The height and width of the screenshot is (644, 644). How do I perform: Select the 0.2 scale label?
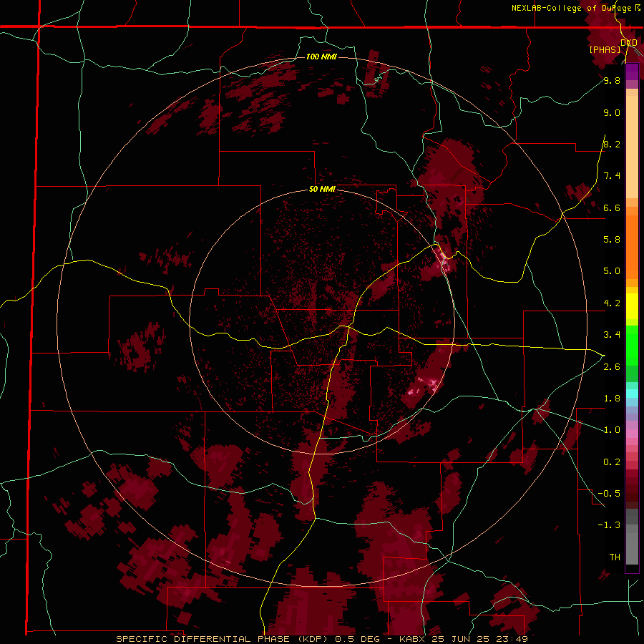click(612, 462)
